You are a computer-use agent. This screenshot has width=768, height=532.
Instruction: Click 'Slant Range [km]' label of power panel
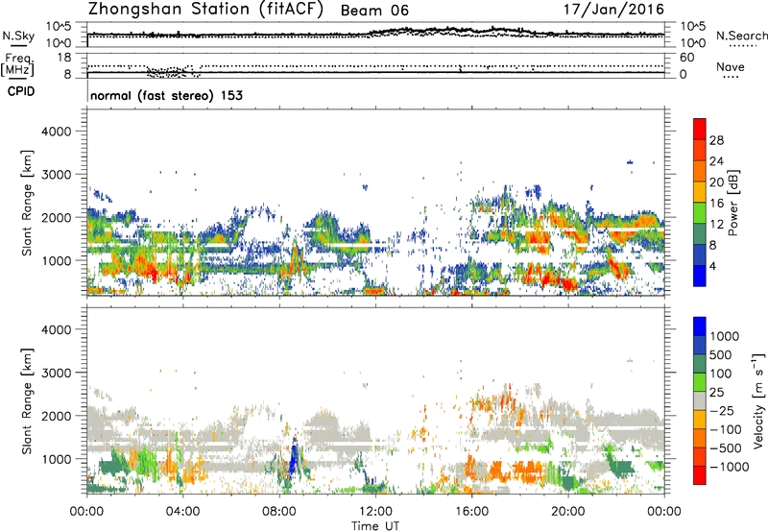27,203
